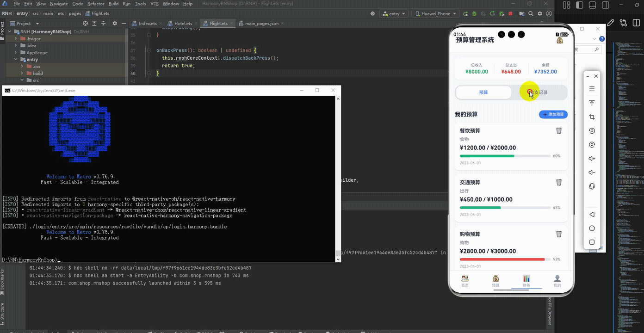Screen dimensions: 644x333
Task: Open the Build menu
Action: point(113,4)
